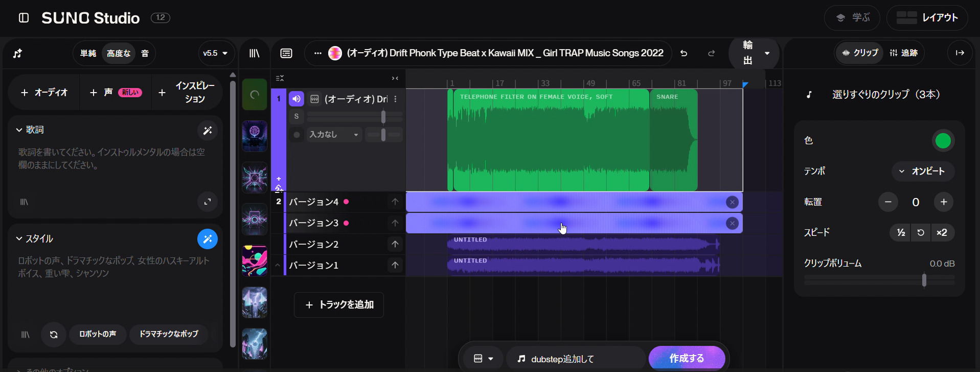Promote バージョン2 with up arrow
980x372 pixels.
pyautogui.click(x=395, y=244)
